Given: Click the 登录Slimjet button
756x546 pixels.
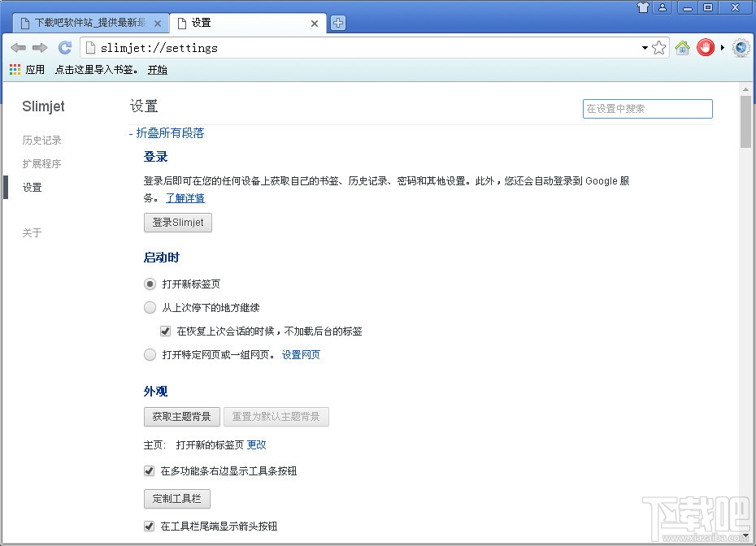Looking at the screenshot, I should 177,222.
